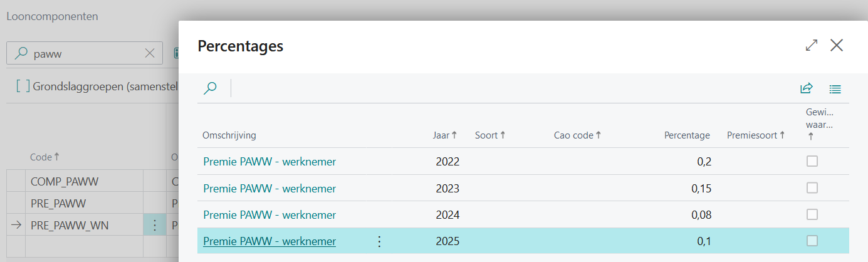Viewport: 868px width, 262px height.
Task: Expand the Percentages dialog to full screen
Action: (x=812, y=45)
